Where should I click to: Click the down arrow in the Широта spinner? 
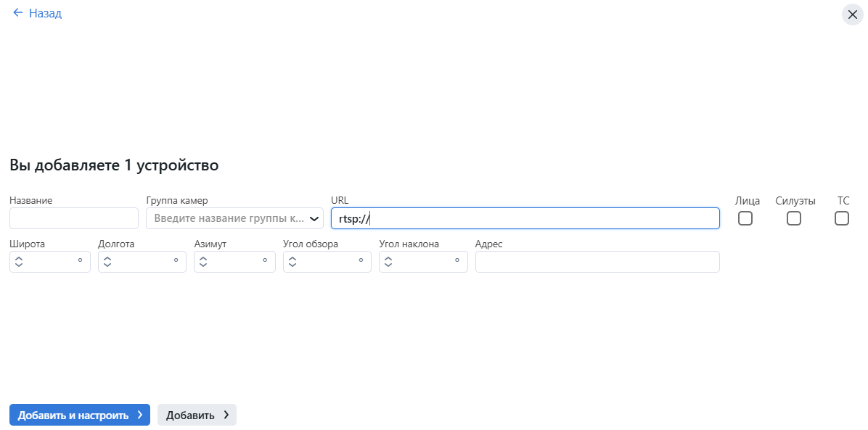19,265
